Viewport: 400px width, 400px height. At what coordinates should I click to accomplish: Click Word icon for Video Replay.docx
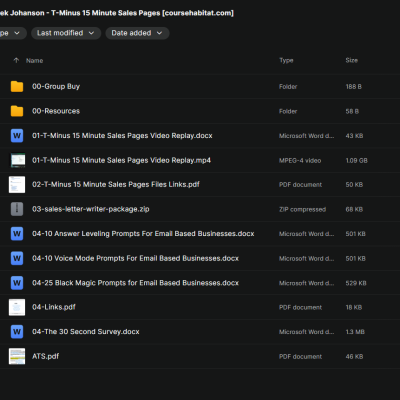pos(17,136)
